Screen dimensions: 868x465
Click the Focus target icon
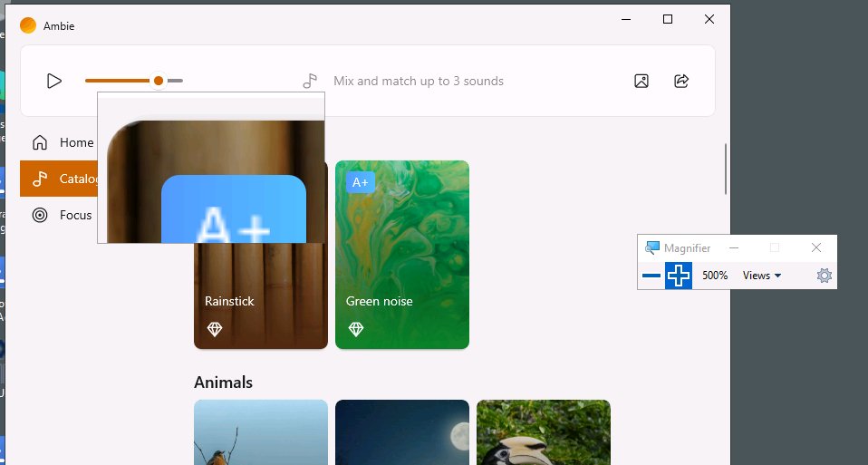[40, 215]
